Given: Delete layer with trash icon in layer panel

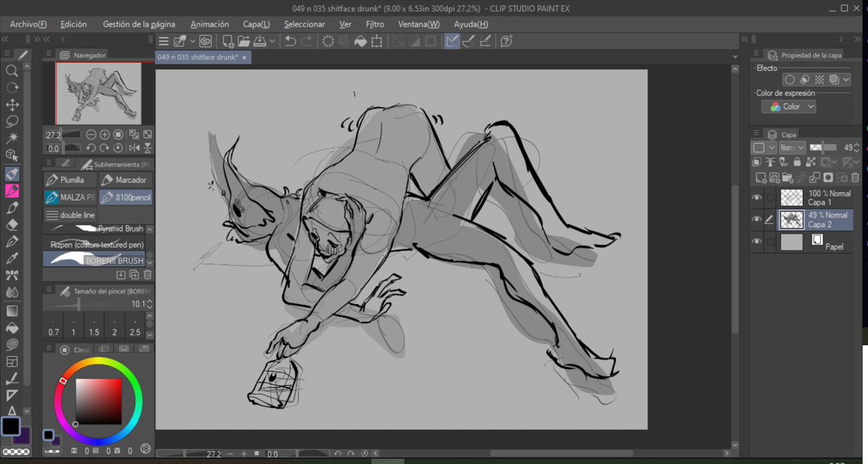Looking at the screenshot, I should [855, 177].
